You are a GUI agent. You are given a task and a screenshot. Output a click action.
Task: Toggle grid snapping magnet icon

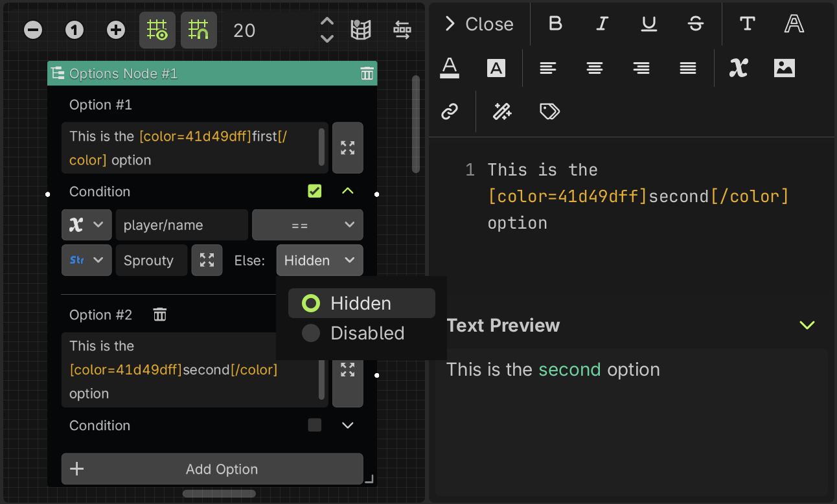coord(198,30)
